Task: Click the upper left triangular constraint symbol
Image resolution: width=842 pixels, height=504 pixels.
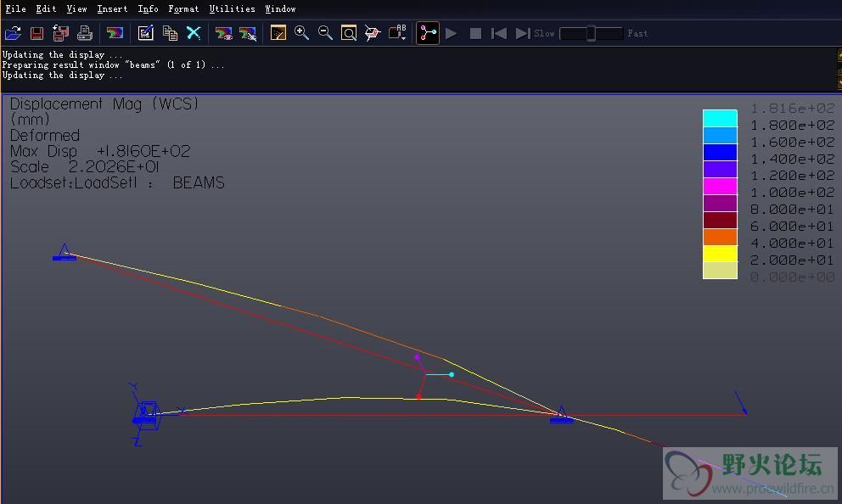Action: coord(65,252)
